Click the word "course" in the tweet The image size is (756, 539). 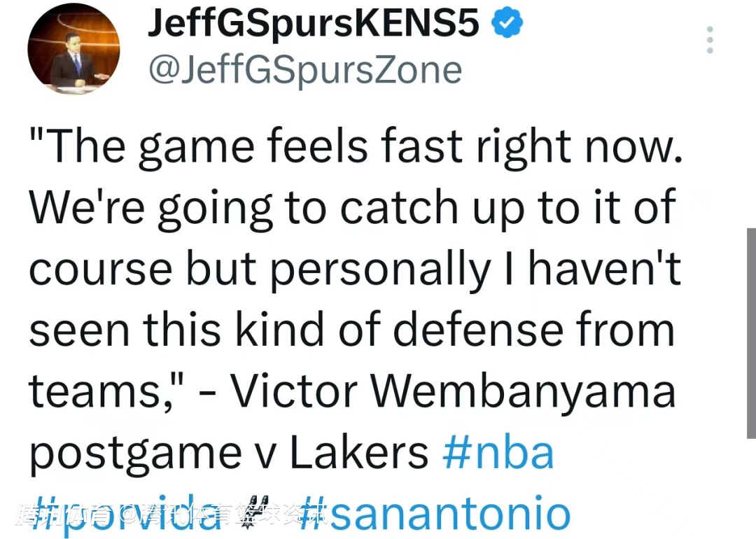(100, 269)
